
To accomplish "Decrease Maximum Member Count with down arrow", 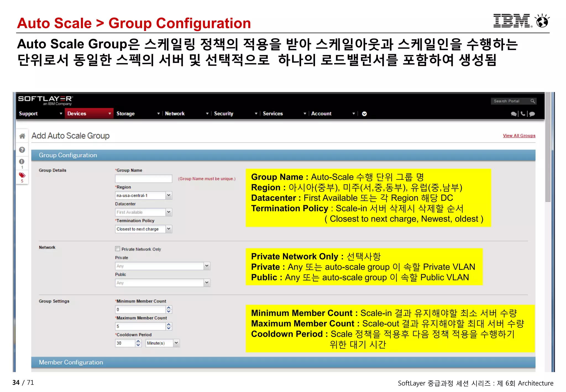I will pyautogui.click(x=169, y=328).
